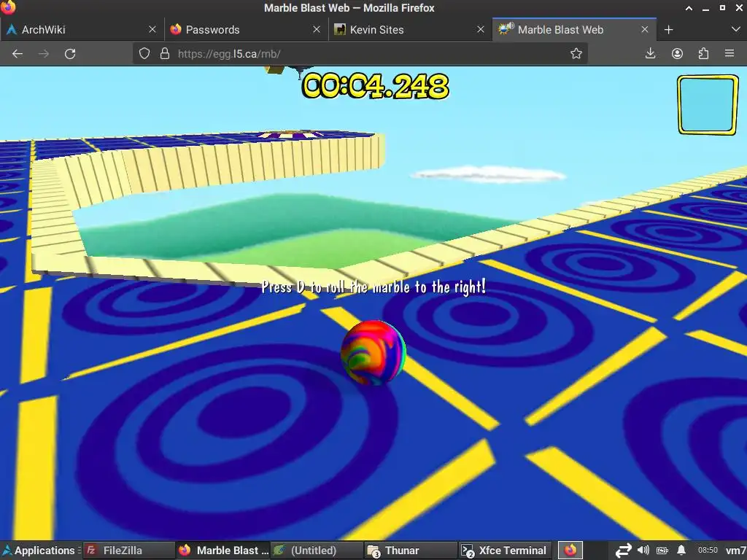Reload the Marble Blast page

[70, 54]
